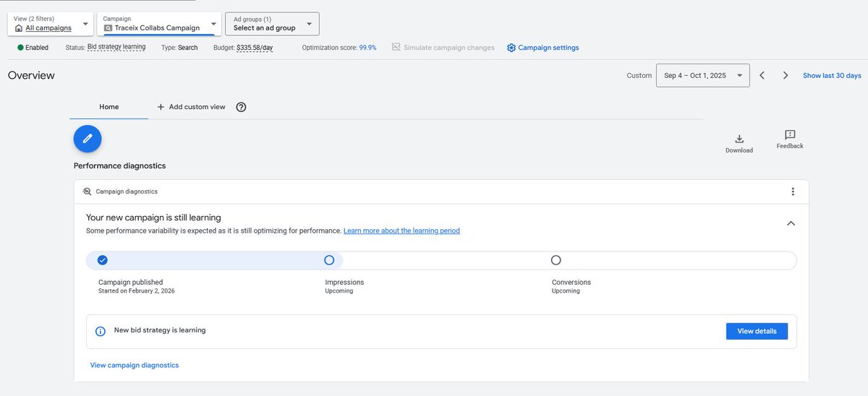Click the Campaign published checkmark step
This screenshot has width=868, height=396.
(103, 260)
